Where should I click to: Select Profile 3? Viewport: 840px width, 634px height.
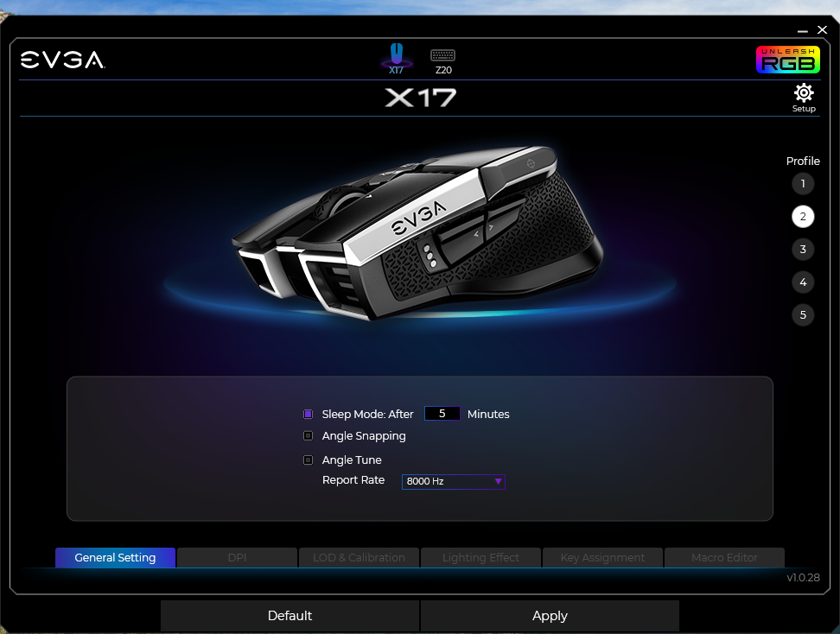(803, 249)
